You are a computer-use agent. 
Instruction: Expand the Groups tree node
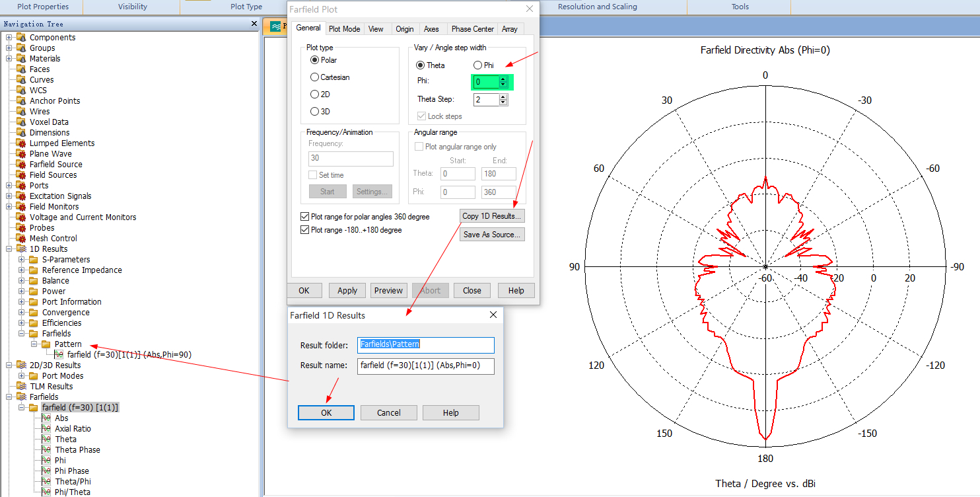click(x=9, y=48)
